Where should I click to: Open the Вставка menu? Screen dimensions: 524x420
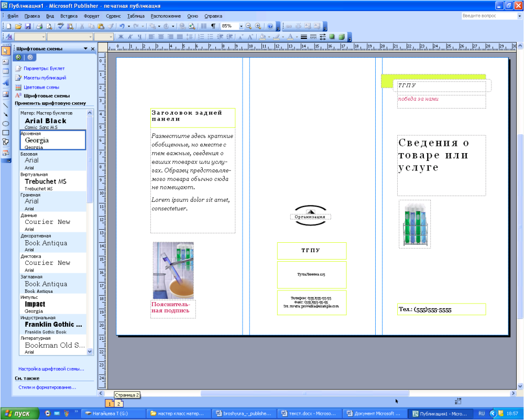[x=69, y=16]
